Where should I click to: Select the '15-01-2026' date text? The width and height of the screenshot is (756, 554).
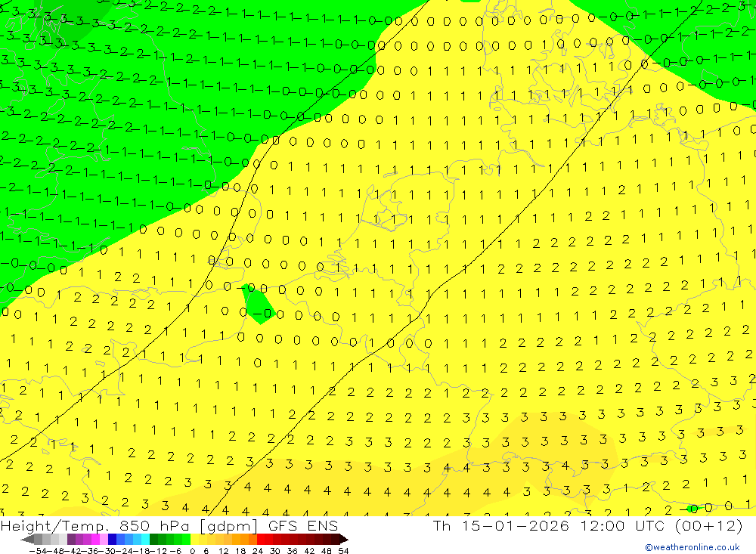(516, 526)
